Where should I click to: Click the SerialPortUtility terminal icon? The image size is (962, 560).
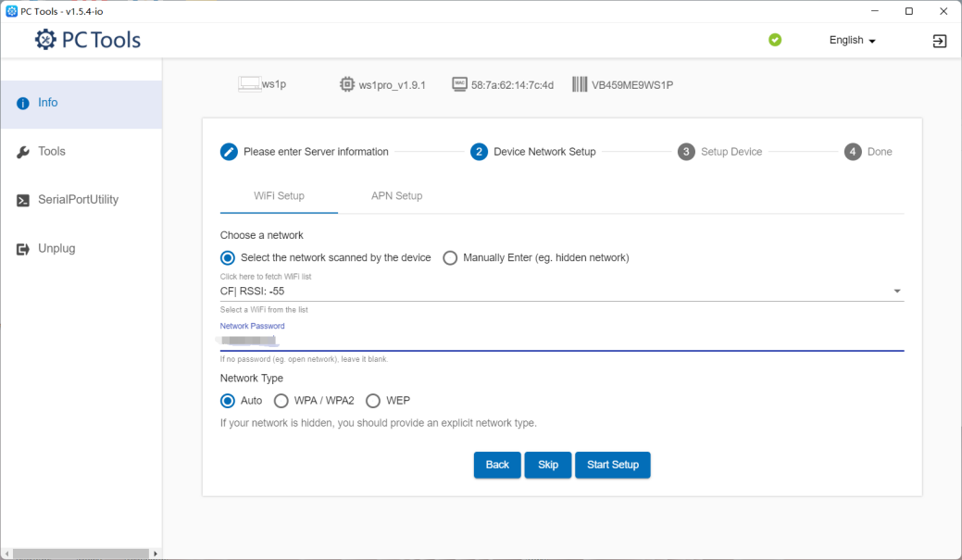(x=23, y=200)
